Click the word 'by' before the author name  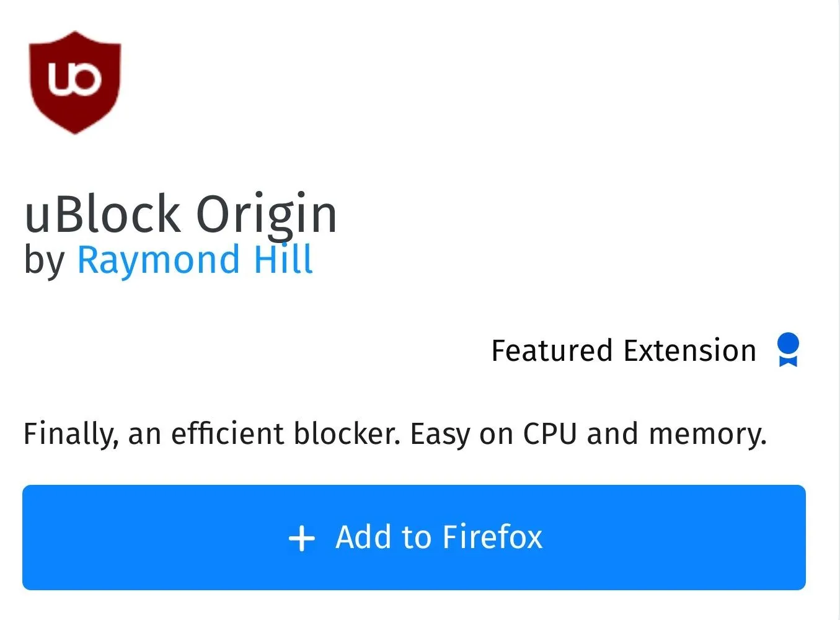(45, 260)
